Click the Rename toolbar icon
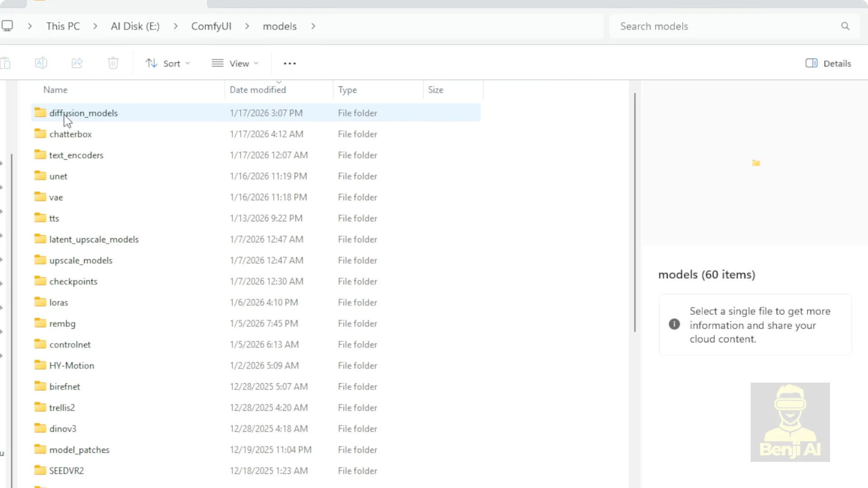This screenshot has height=488, width=868. click(x=41, y=63)
